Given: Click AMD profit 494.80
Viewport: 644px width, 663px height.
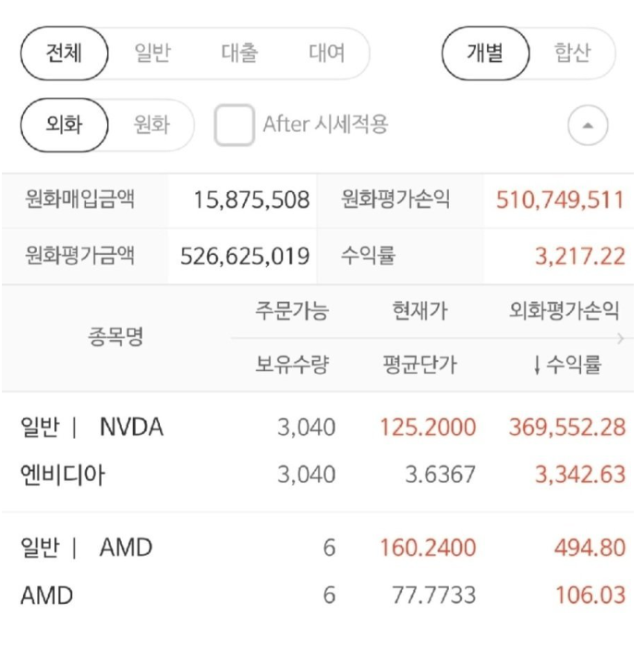Looking at the screenshot, I should pyautogui.click(x=589, y=548).
